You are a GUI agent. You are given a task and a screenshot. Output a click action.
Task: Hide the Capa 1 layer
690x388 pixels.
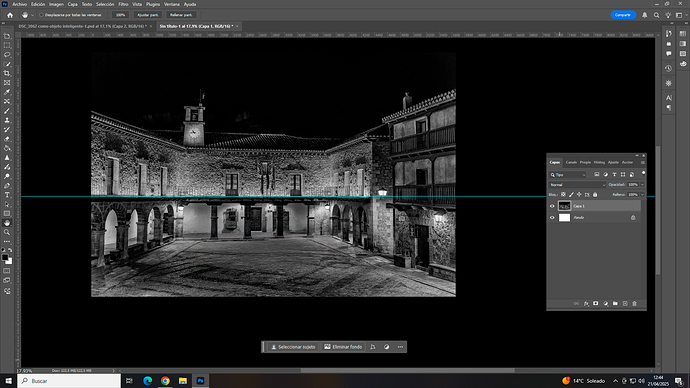pyautogui.click(x=552, y=206)
